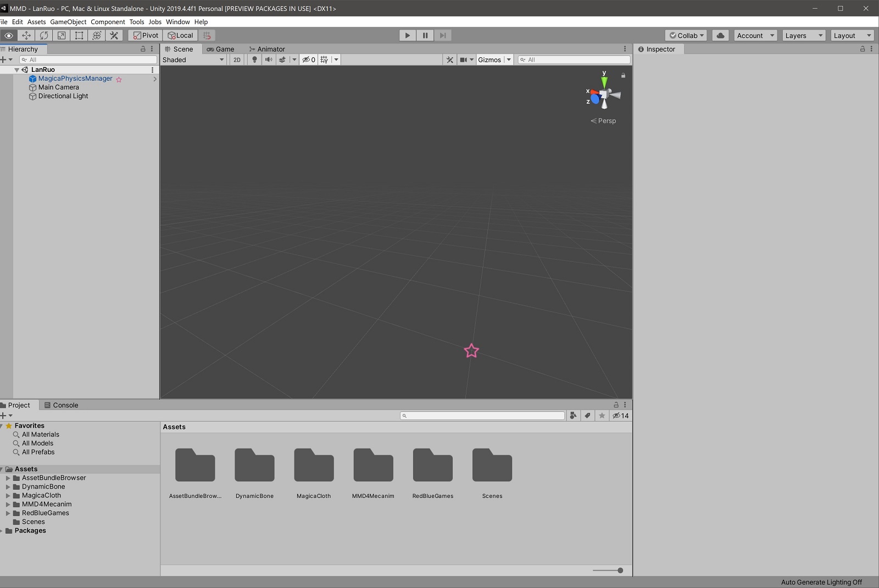Open the Component menu
Image resolution: width=879 pixels, height=588 pixels.
click(108, 22)
